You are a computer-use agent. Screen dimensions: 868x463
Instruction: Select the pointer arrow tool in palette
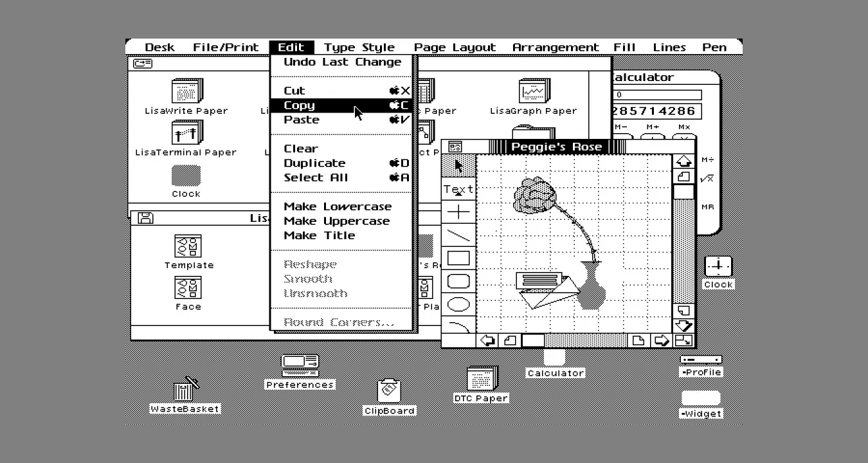(458, 166)
